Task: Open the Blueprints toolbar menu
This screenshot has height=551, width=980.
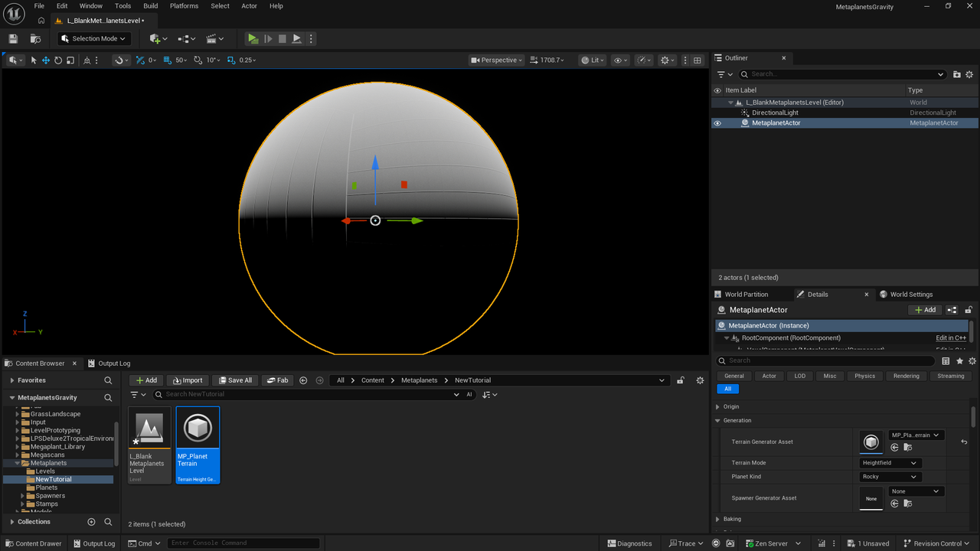Action: (187, 38)
